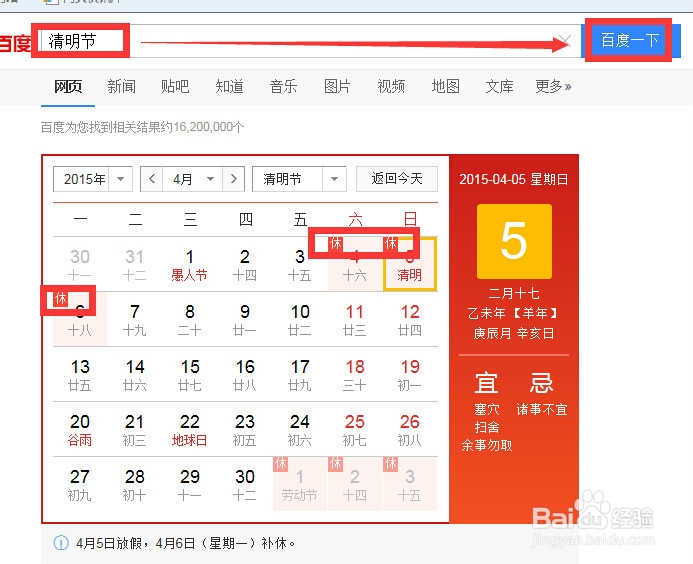The height and width of the screenshot is (564, 693).
Task: Select April 14 date cell
Action: point(135,374)
